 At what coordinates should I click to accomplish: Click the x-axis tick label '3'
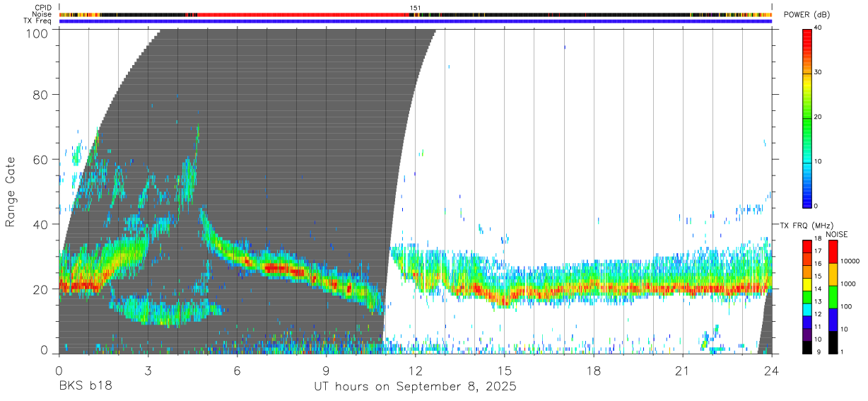pos(148,371)
